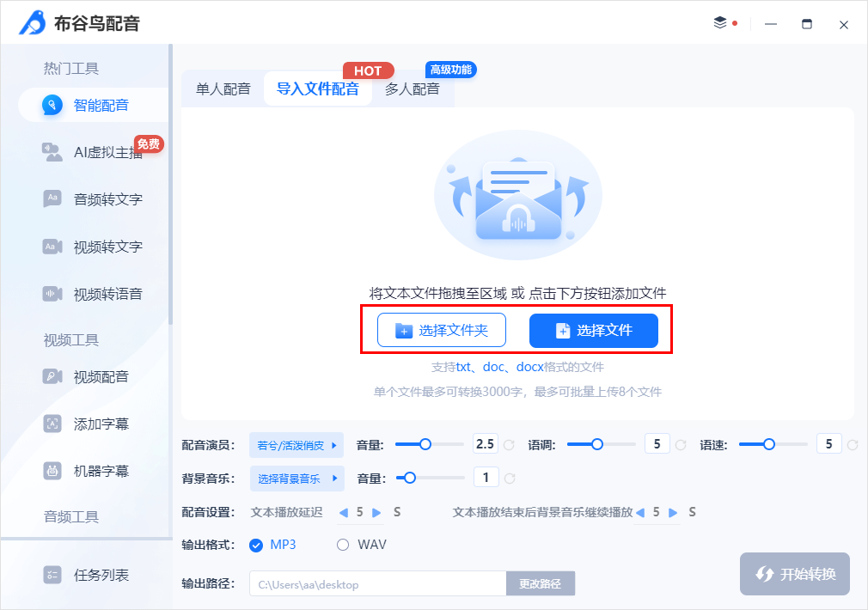
Task: Click the 输出路径 field C:\Users\aa\desktop
Action: tap(378, 583)
